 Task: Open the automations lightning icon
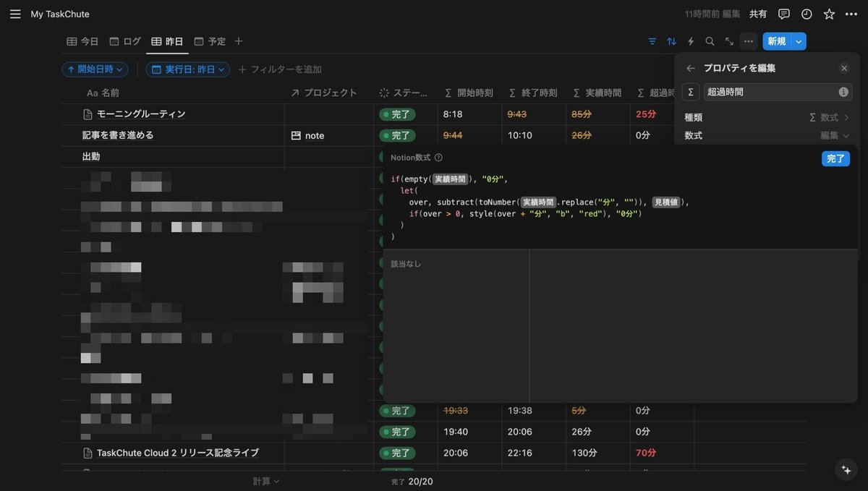click(691, 41)
